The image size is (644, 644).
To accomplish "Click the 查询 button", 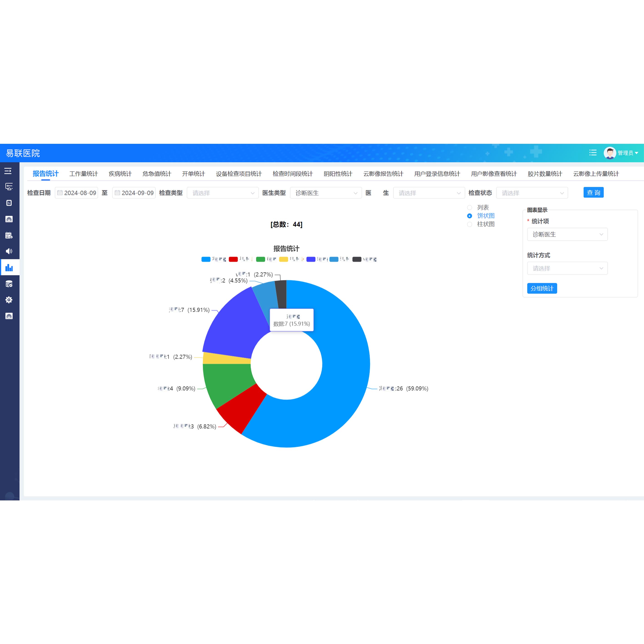I will [x=593, y=193].
